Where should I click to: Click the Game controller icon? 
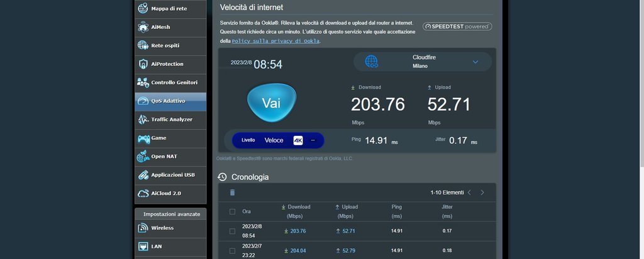click(x=143, y=139)
